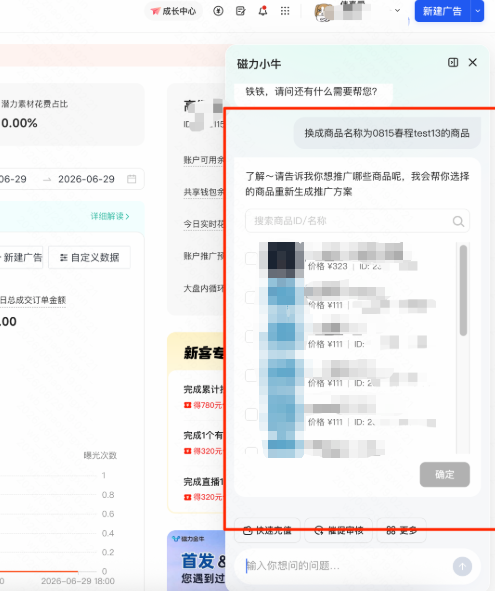Click the 0.00% value
Image resolution: width=495 pixels, height=591 pixels.
(19, 123)
